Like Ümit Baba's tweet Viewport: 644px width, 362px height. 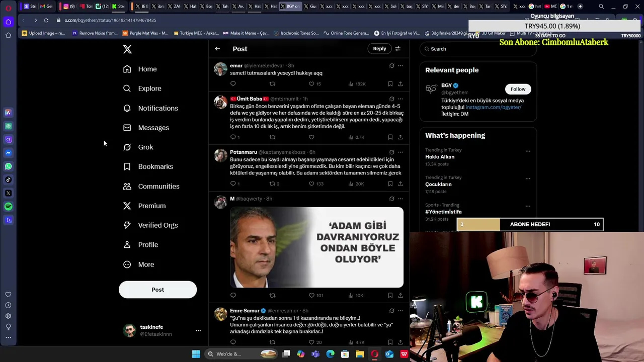coord(311,137)
